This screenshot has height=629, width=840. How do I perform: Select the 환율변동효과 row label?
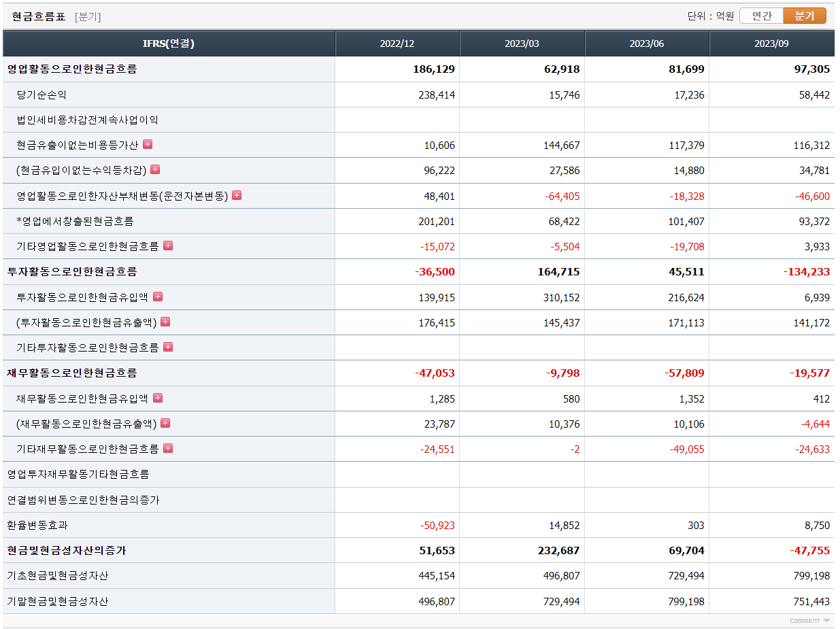pyautogui.click(x=37, y=525)
